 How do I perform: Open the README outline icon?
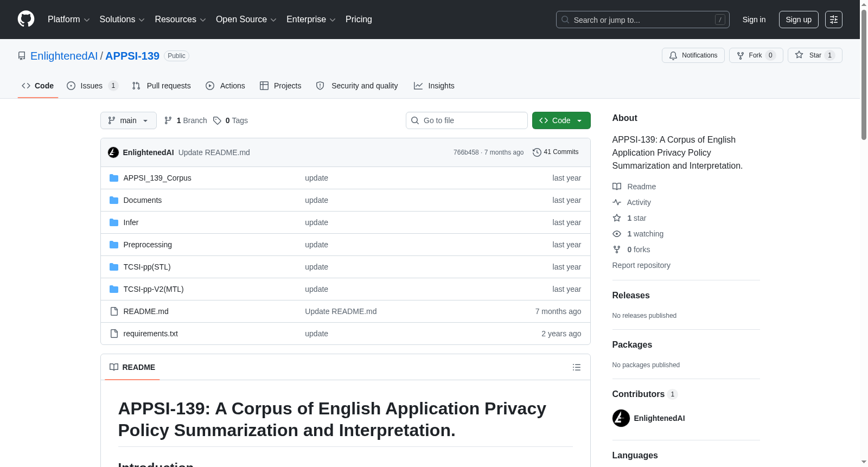coord(577,367)
